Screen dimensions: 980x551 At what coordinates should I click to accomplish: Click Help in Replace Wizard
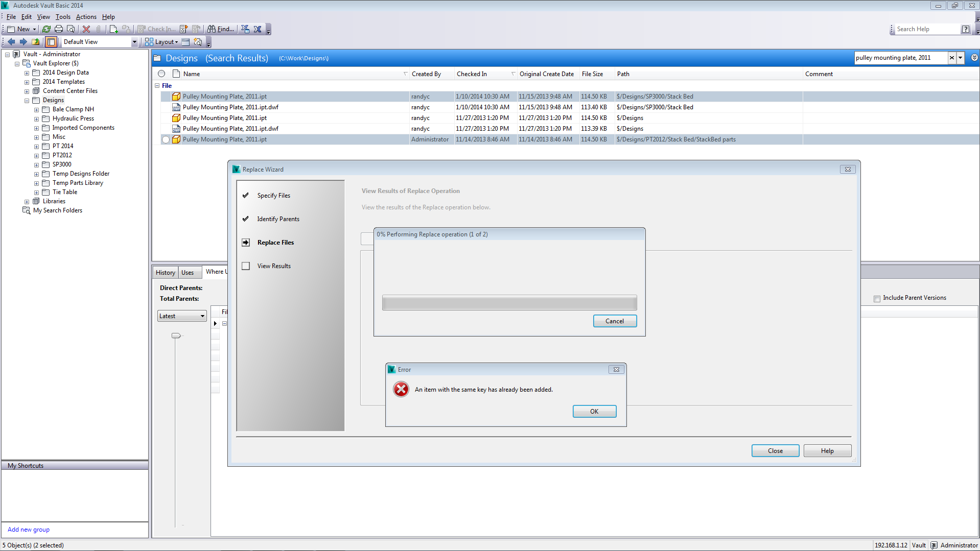coord(827,451)
